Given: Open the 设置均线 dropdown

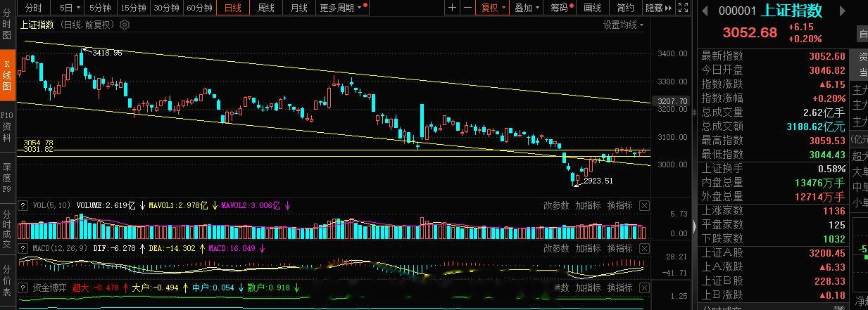Looking at the screenshot, I should click(x=624, y=25).
